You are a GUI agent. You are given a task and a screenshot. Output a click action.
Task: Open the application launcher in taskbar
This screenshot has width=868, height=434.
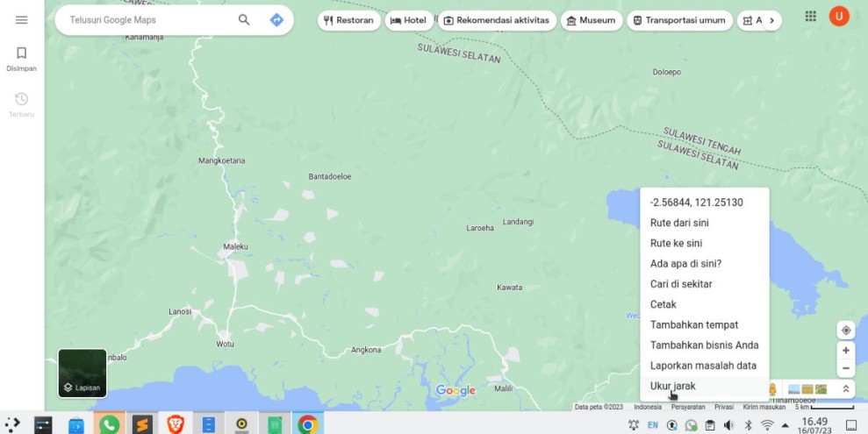coord(12,424)
